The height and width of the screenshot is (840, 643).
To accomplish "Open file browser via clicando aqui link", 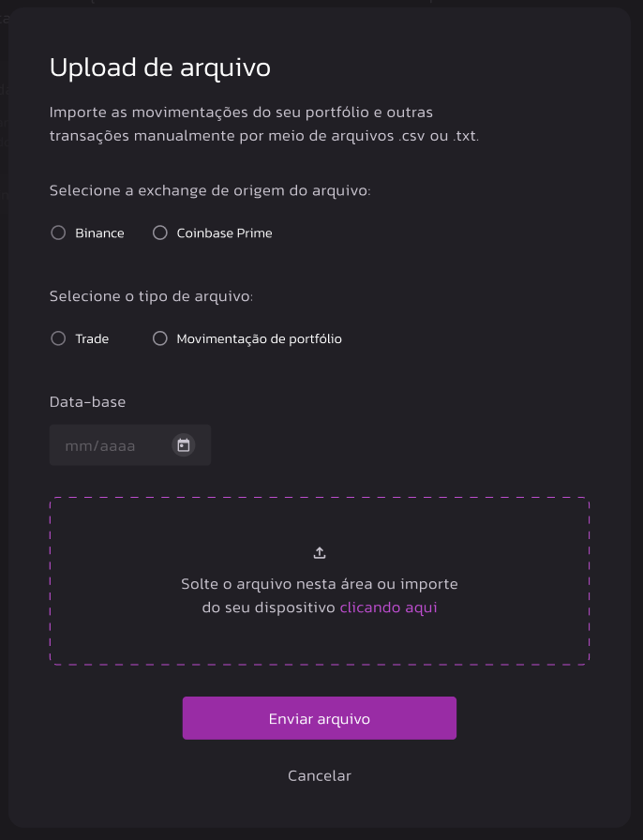I will [x=388, y=607].
